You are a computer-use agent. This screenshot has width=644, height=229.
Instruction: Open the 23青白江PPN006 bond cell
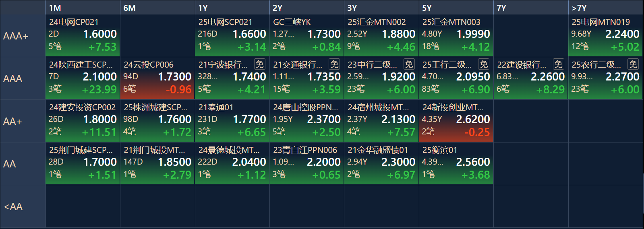tap(306, 163)
